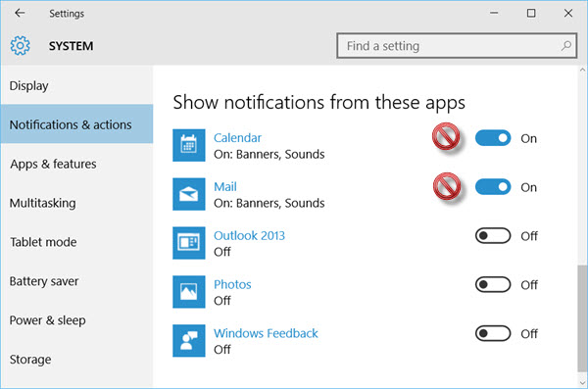Click the Settings gear icon
This screenshot has height=389, width=588.
pos(20,46)
